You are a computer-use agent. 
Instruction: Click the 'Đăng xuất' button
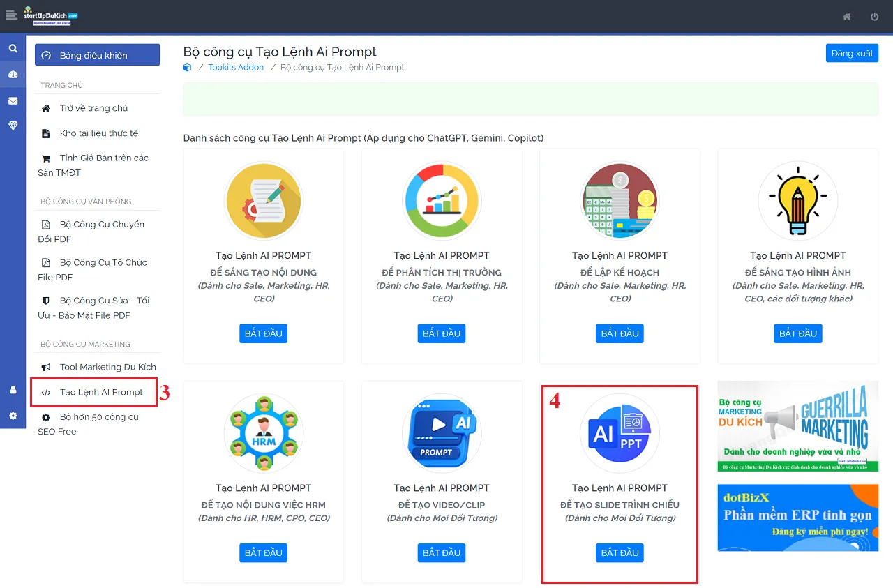coord(852,52)
